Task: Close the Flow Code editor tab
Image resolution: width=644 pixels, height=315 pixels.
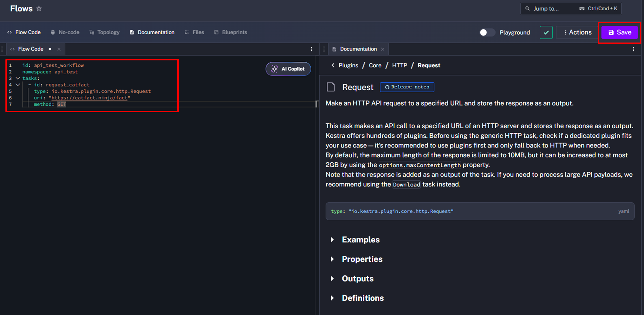Action: pos(59,49)
